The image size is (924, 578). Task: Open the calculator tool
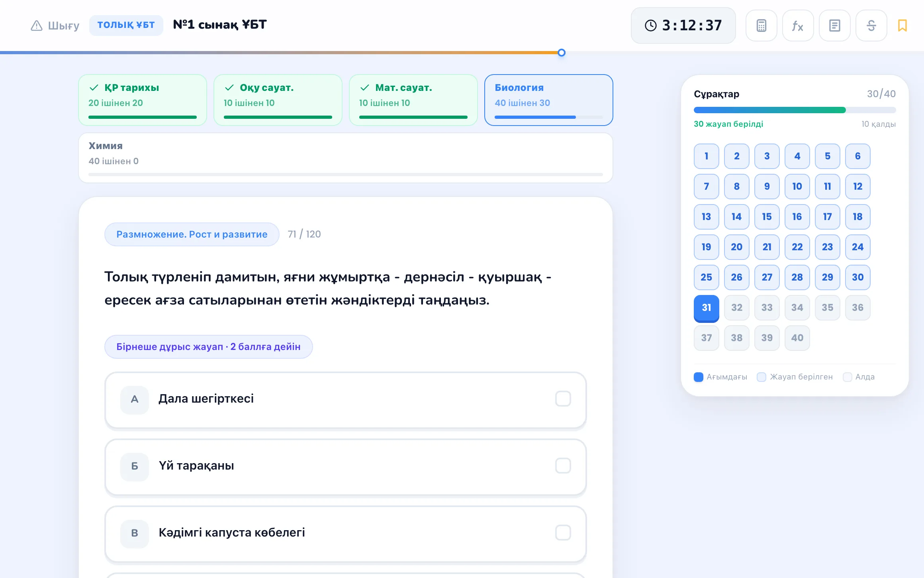tap(761, 26)
